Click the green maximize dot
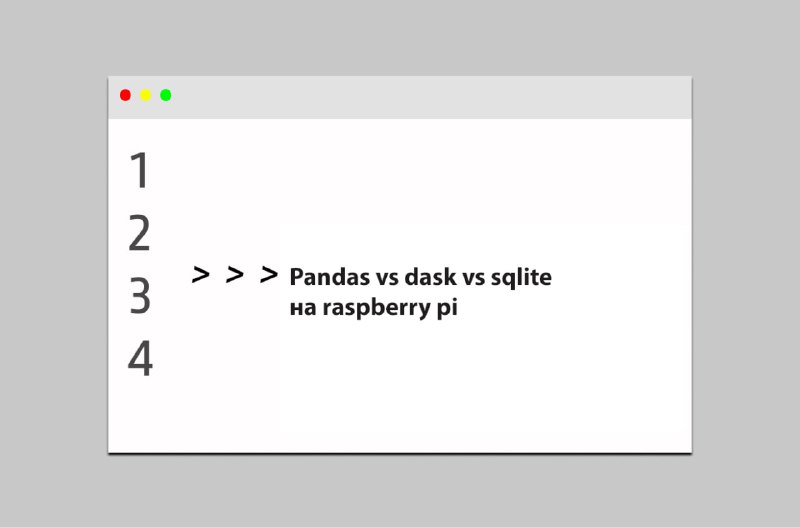Screen dimensions: 800x528 [166, 95]
